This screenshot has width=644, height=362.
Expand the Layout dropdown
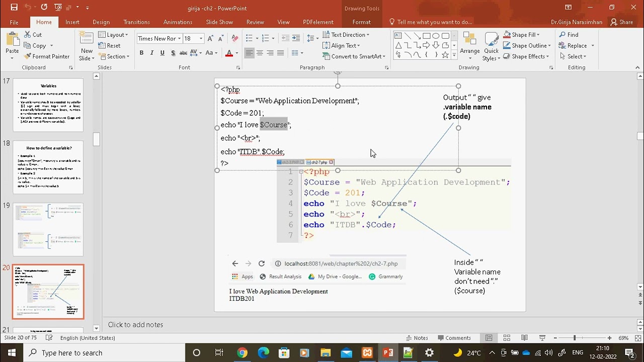113,35
